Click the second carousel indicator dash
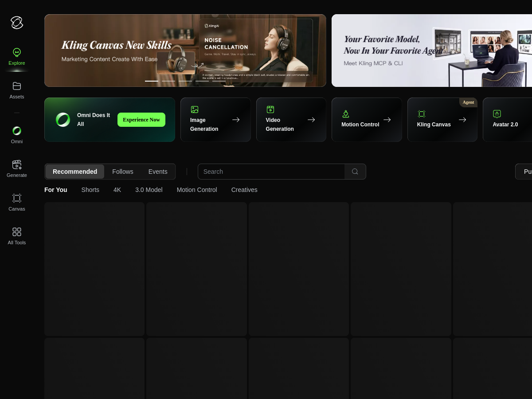532x399 pixels. (168, 81)
